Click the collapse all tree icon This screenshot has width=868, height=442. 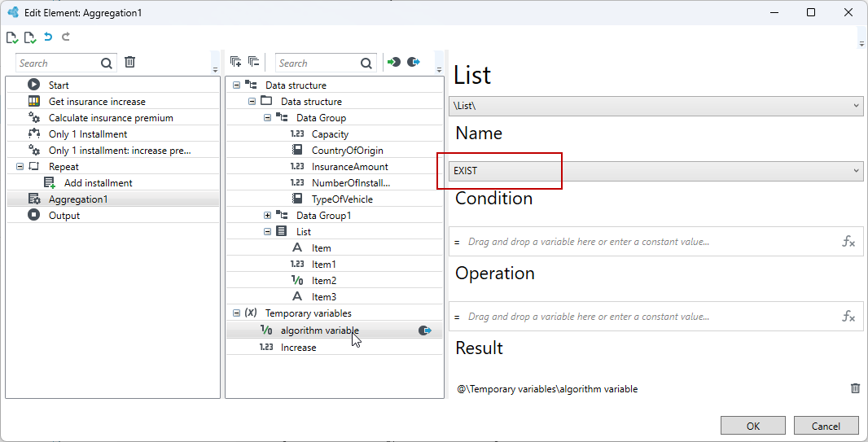[x=254, y=61]
